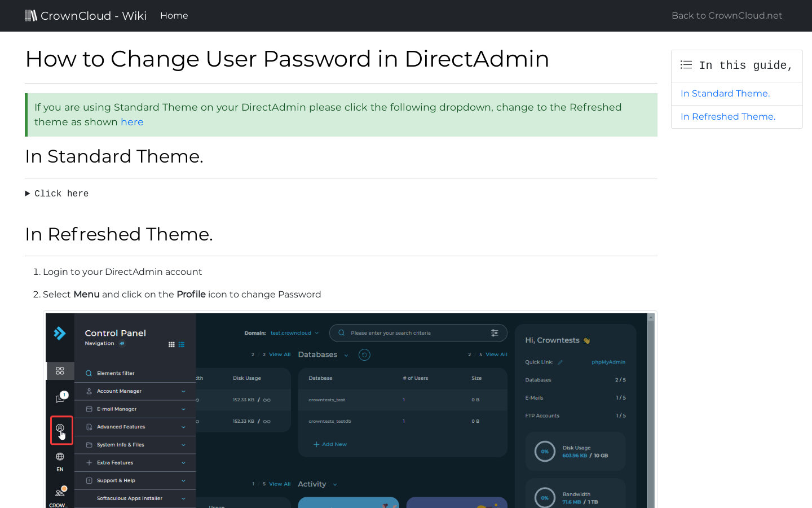Screen dimensions: 812x508
Task: Click the Bandwidth 0% progress ring
Action: [x=545, y=497]
